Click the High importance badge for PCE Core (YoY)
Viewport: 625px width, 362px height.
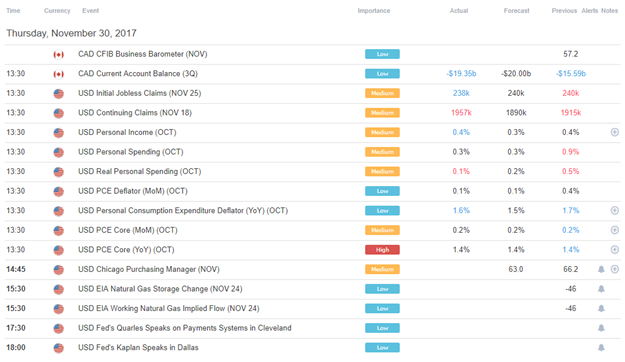382,250
